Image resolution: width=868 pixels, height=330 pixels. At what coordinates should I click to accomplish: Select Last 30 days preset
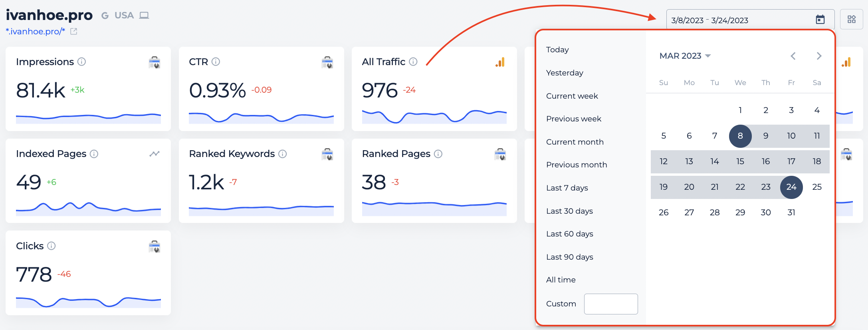tap(569, 211)
